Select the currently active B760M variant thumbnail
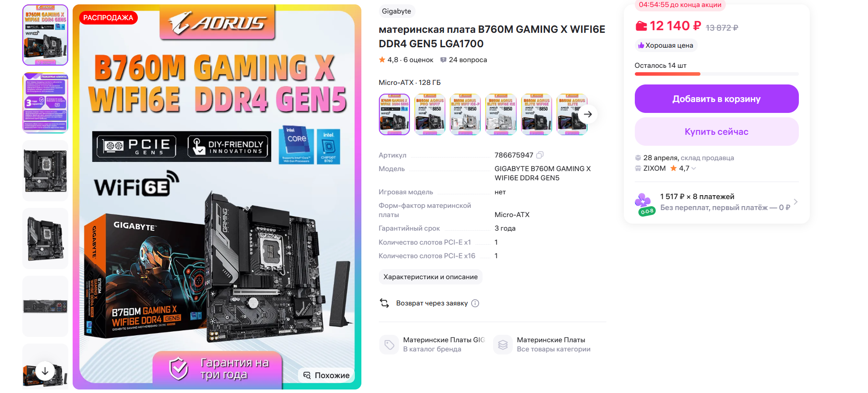The image size is (868, 393). (394, 114)
